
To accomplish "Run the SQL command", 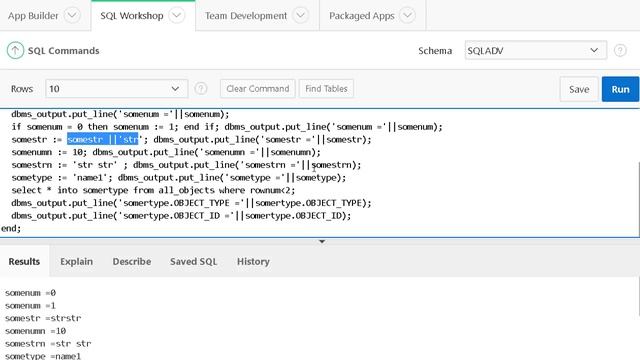I will point(620,89).
